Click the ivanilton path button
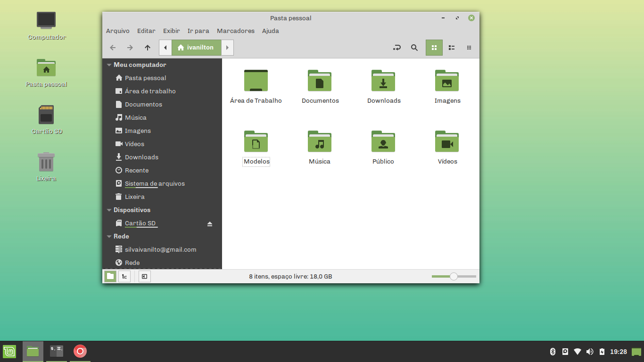 click(196, 48)
